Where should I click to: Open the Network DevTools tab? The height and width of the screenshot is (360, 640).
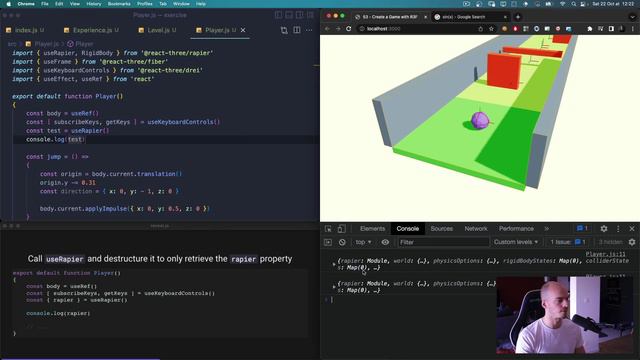pyautogui.click(x=476, y=229)
